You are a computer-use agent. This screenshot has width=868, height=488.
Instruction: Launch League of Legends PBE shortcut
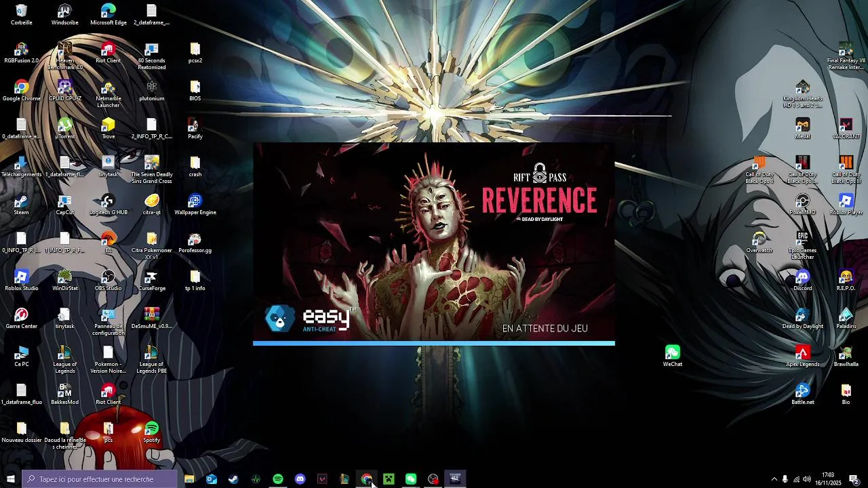[152, 360]
